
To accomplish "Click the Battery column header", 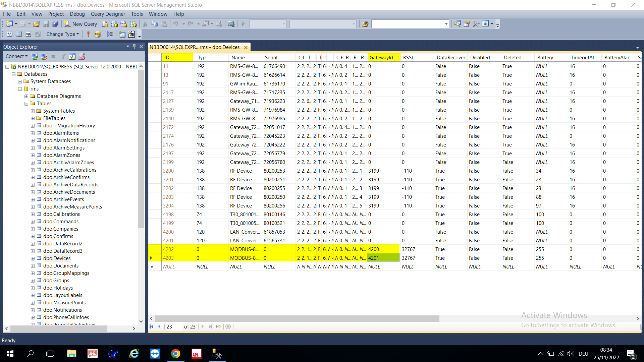I will click(x=551, y=58).
